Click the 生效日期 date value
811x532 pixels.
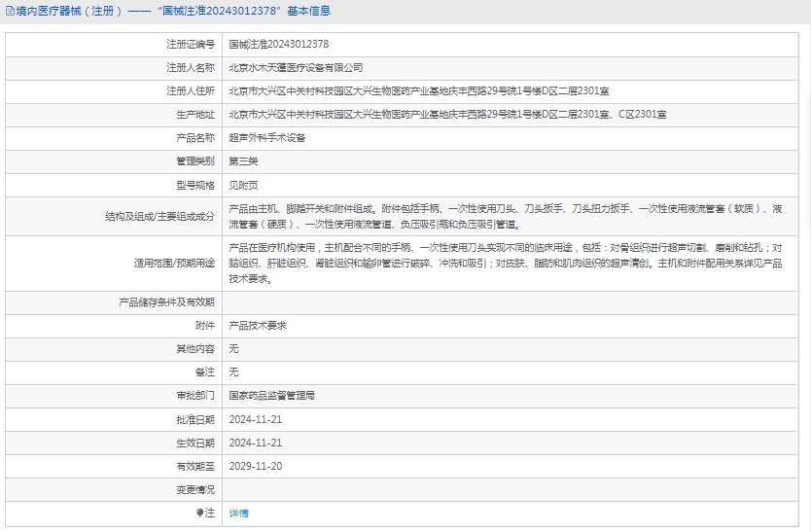pyautogui.click(x=255, y=443)
